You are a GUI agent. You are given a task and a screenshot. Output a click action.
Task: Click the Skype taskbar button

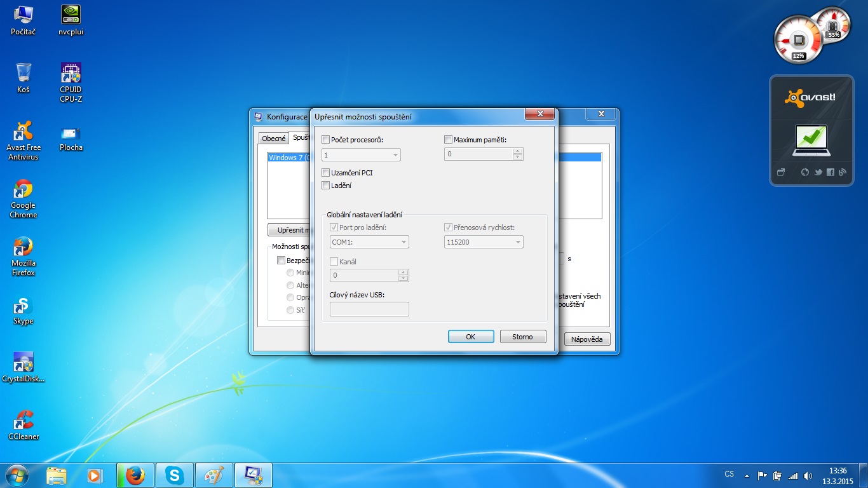[x=175, y=475]
